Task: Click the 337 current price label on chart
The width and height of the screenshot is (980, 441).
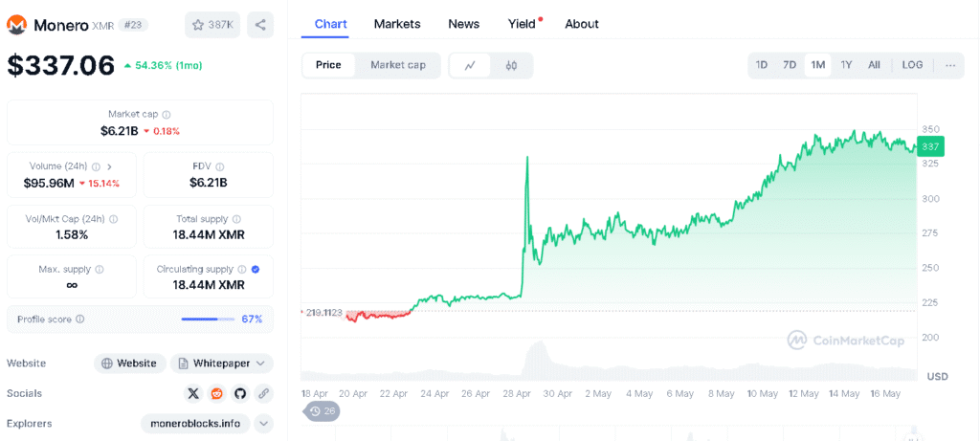Action: click(x=930, y=146)
